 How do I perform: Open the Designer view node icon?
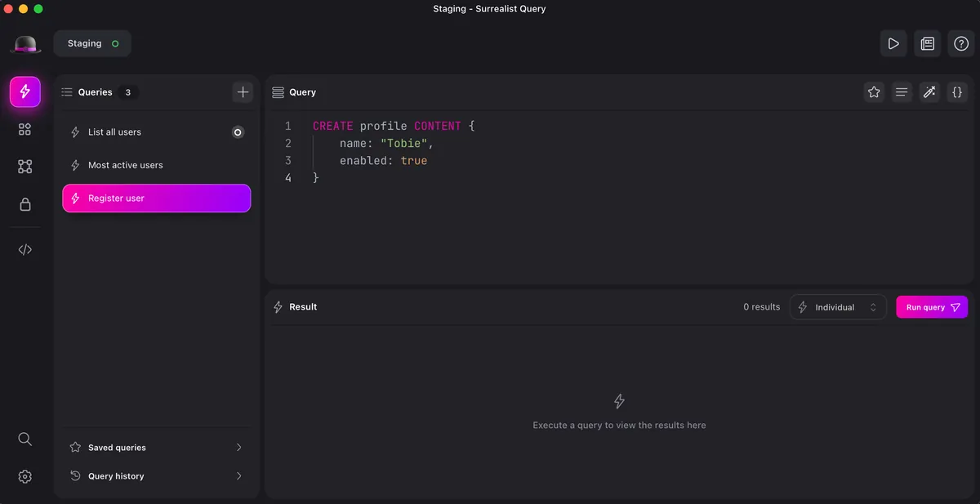25,167
